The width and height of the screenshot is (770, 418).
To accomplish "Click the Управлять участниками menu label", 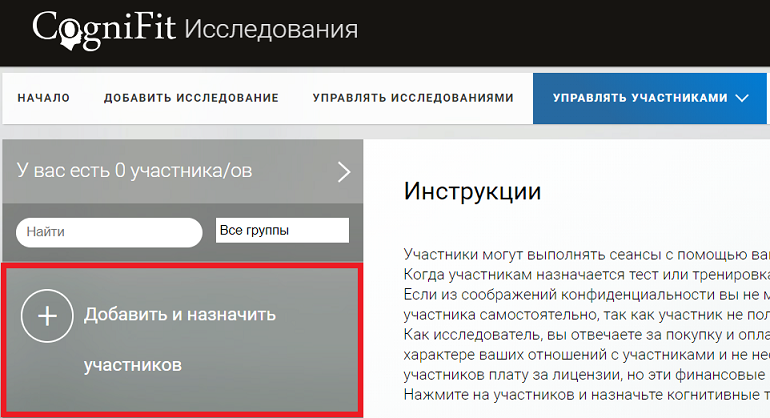I will point(640,98).
